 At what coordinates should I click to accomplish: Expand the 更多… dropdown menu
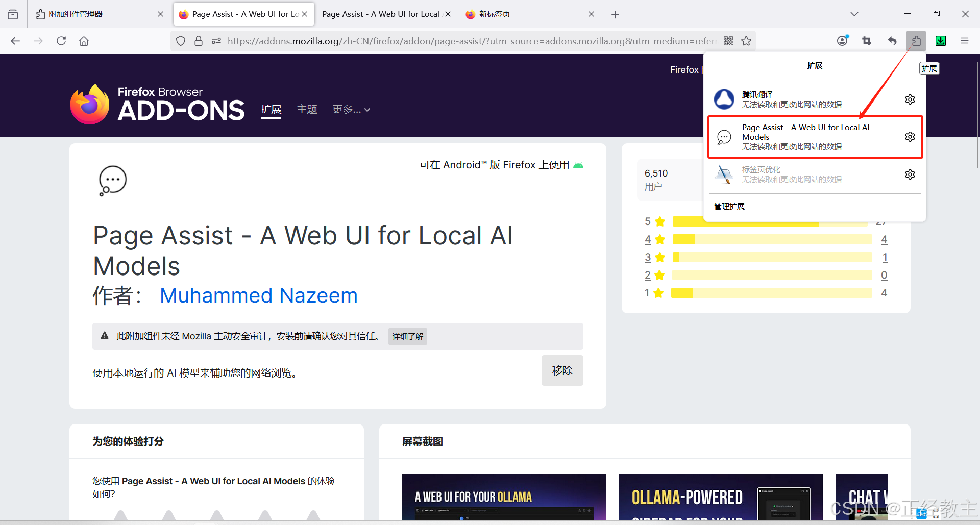pyautogui.click(x=351, y=110)
